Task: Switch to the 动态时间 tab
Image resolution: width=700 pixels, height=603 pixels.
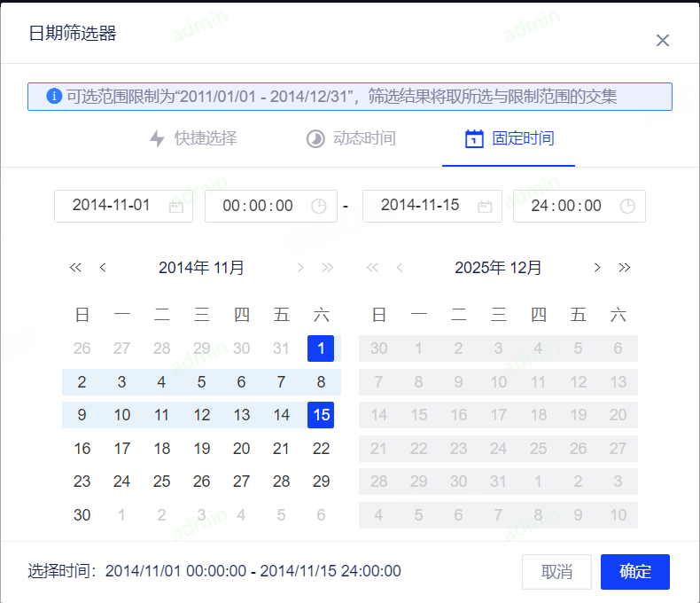Action: [351, 139]
